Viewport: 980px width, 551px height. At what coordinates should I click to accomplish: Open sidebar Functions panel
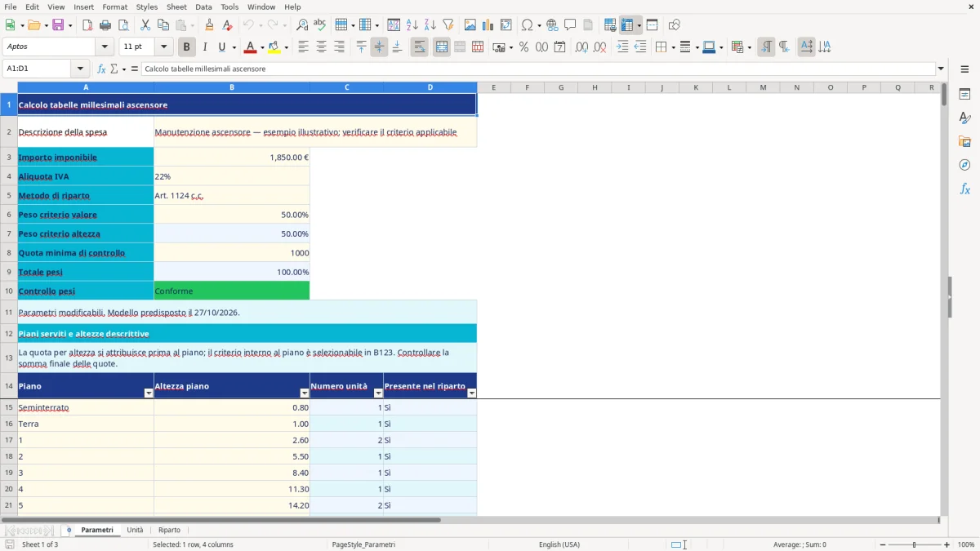964,189
